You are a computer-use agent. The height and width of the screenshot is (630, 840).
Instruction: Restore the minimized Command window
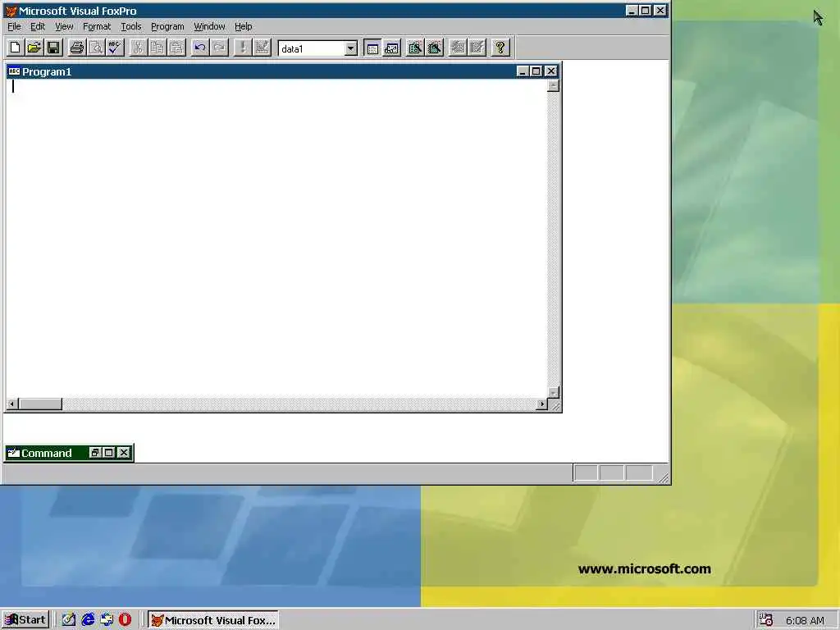click(x=95, y=453)
